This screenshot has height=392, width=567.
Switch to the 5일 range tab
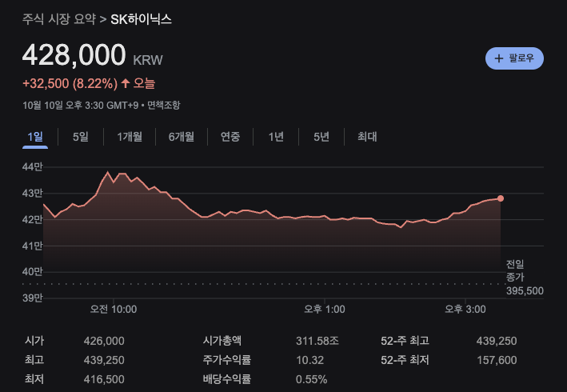[81, 137]
